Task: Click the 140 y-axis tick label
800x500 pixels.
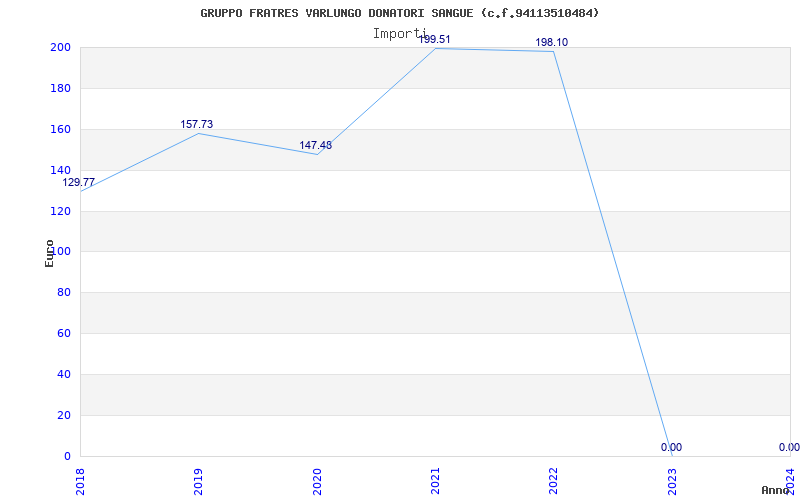Action: pyautogui.click(x=60, y=170)
